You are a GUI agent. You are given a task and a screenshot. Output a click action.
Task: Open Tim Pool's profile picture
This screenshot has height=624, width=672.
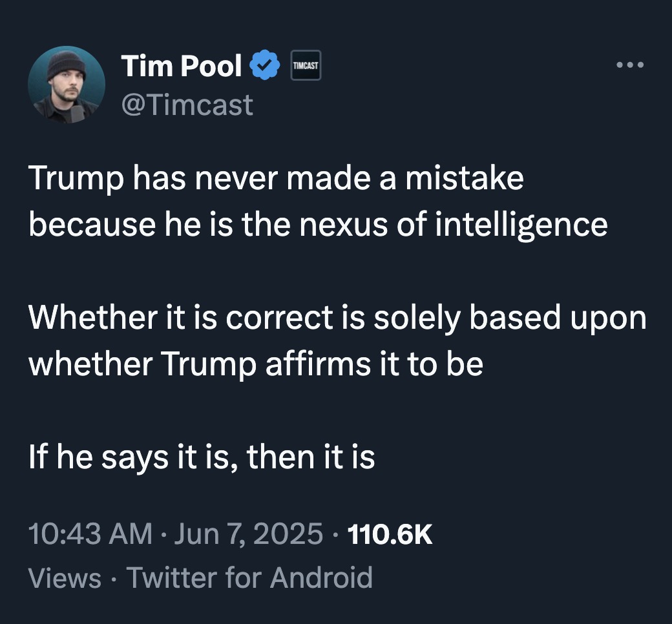[67, 85]
